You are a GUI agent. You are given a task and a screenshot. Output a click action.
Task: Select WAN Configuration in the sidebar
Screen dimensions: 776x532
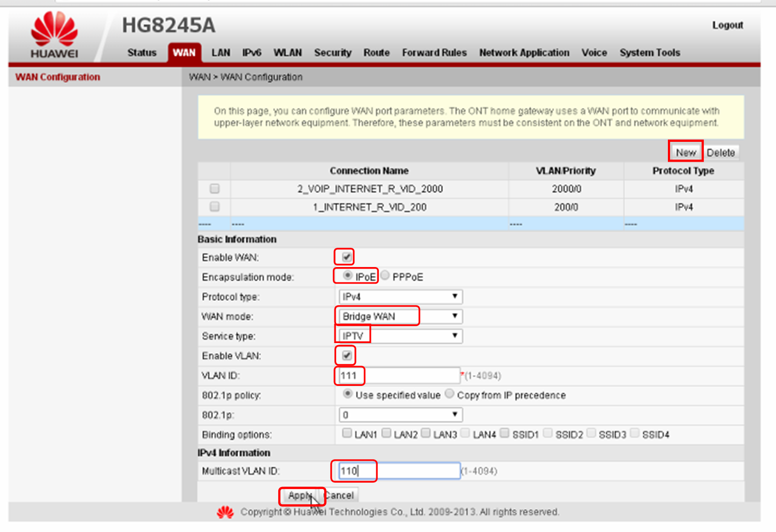tap(58, 77)
